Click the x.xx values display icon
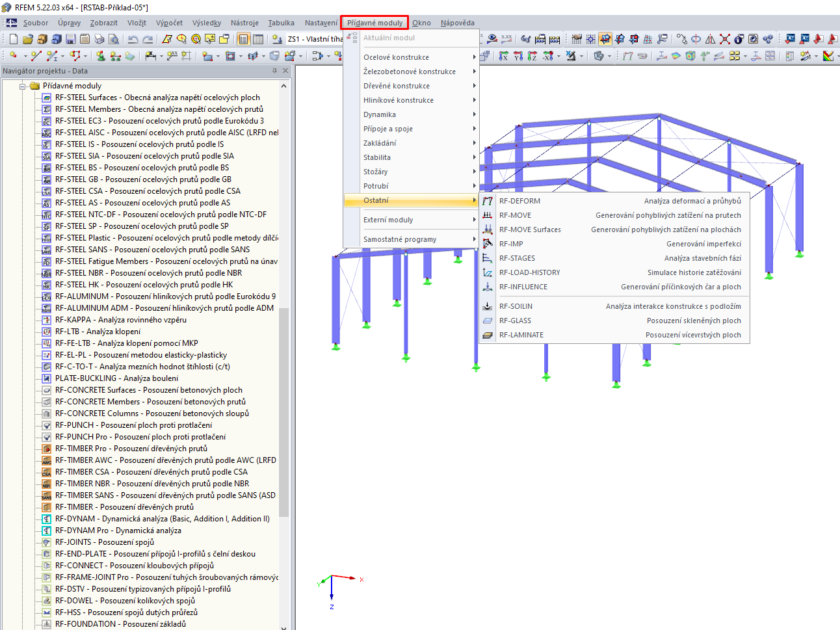 coord(506,39)
